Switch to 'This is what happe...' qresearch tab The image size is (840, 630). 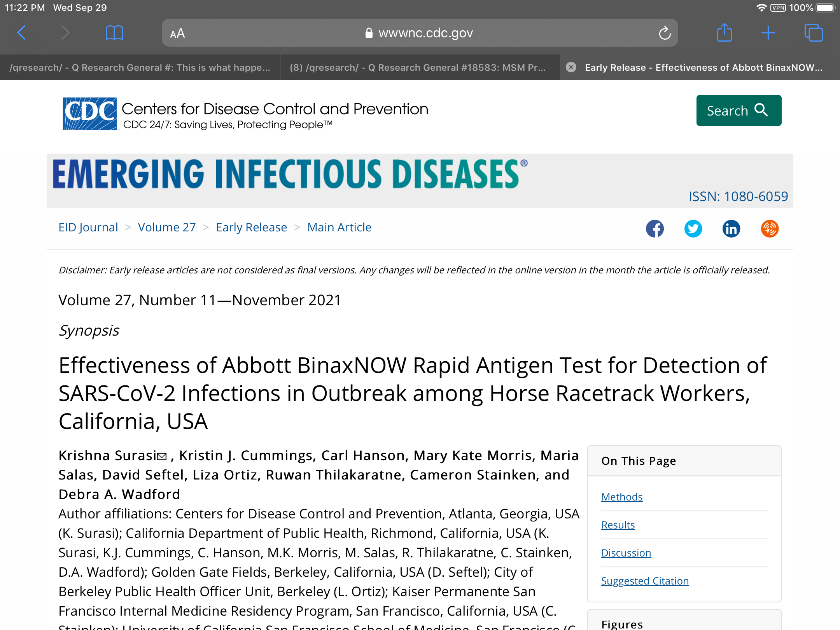[140, 67]
